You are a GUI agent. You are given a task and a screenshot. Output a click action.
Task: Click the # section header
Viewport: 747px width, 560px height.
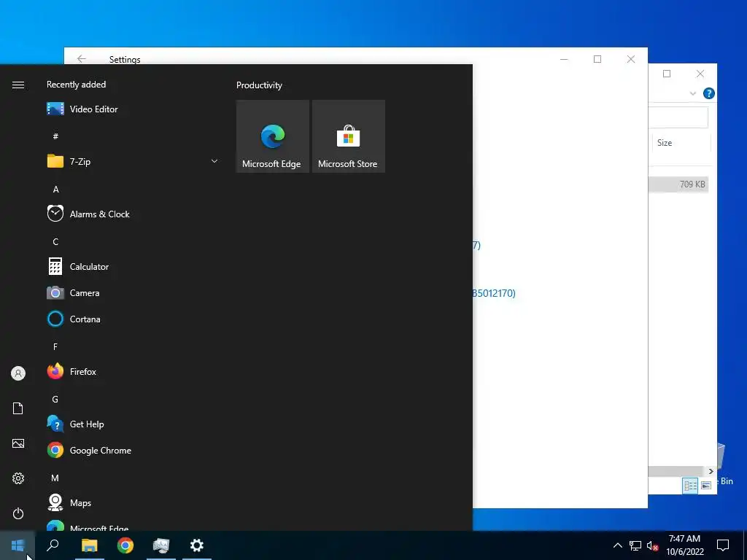point(55,136)
